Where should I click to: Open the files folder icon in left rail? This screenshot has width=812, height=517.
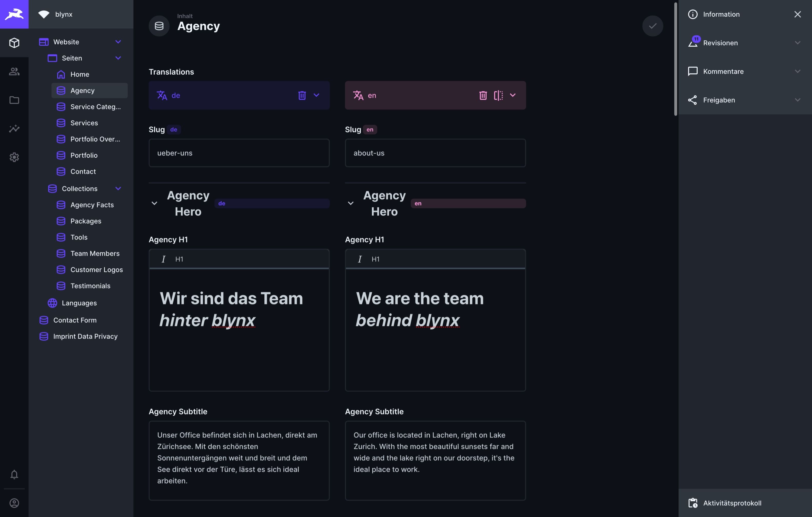pos(14,100)
